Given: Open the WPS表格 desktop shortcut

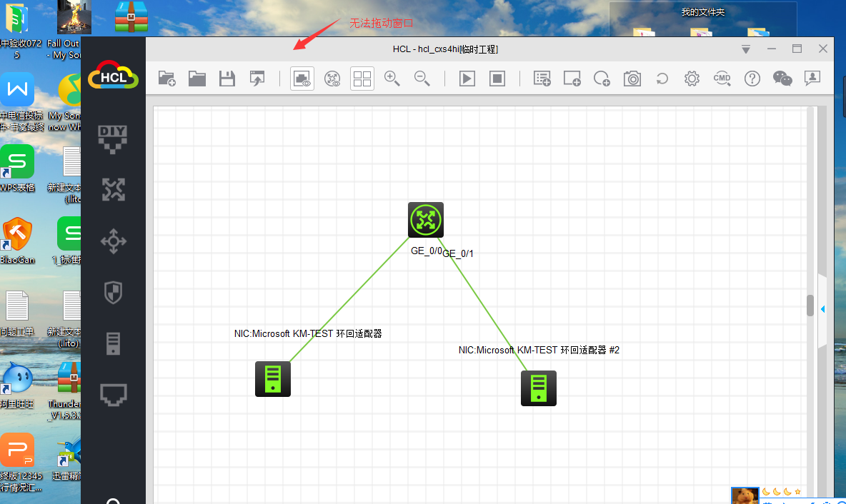Looking at the screenshot, I should (17, 168).
